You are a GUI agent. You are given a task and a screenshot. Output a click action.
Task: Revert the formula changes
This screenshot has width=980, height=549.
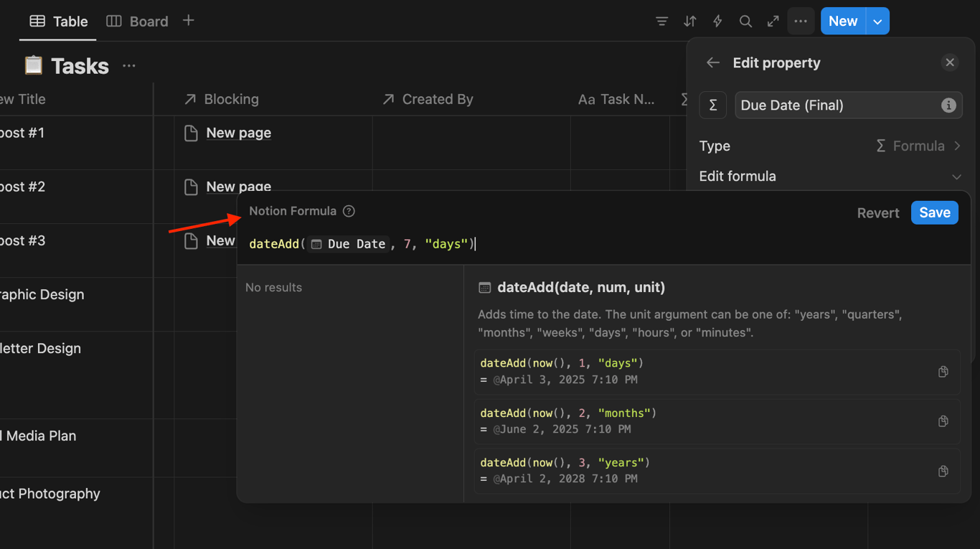point(878,213)
